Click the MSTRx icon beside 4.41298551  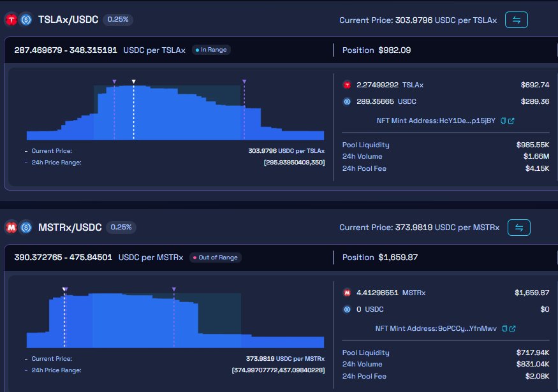(x=348, y=293)
